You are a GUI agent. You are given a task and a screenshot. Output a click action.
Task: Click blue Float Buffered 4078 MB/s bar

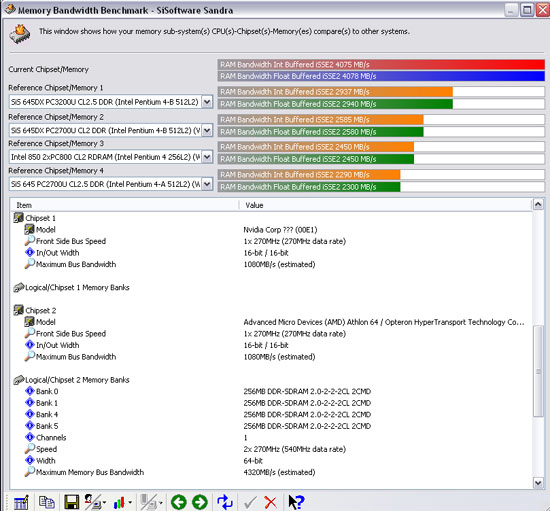point(381,76)
